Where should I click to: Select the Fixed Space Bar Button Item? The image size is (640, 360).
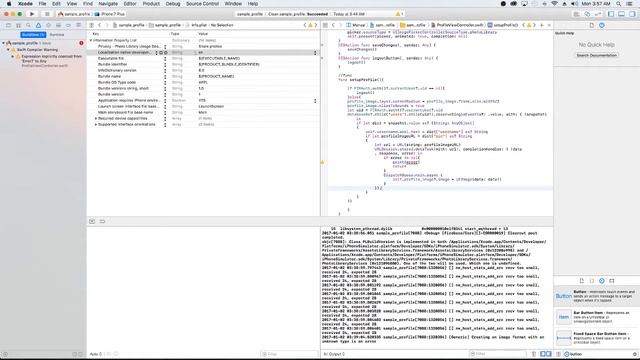coord(597,338)
